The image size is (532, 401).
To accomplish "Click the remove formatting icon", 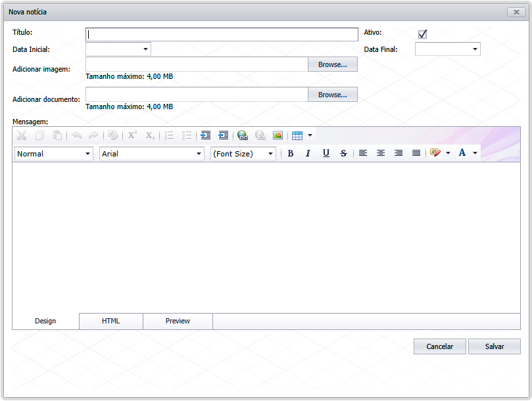I will pyautogui.click(x=113, y=135).
